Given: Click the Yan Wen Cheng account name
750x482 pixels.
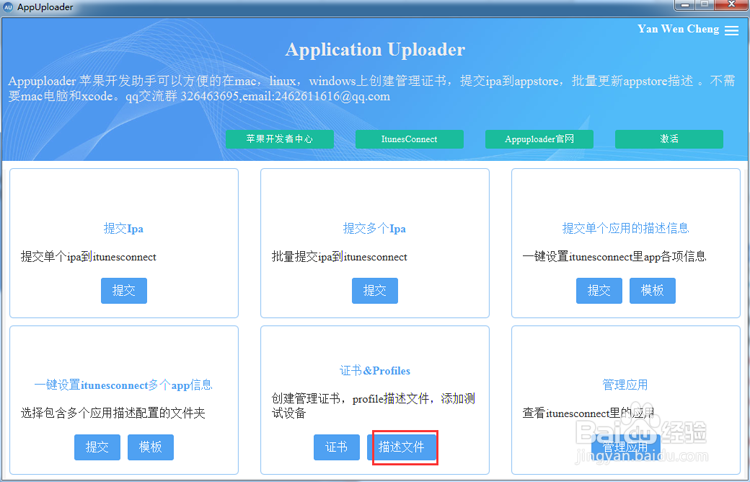Looking at the screenshot, I should click(x=678, y=29).
